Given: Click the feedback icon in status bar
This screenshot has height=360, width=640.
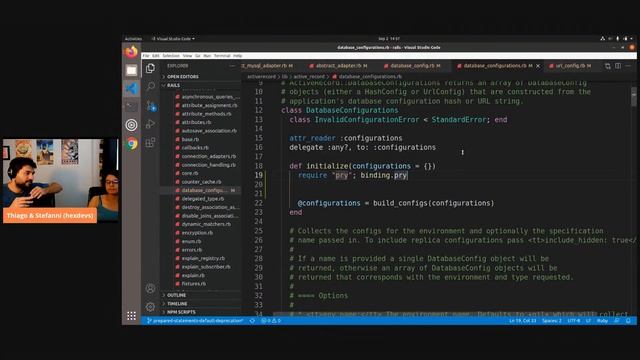Looking at the screenshot, I should (617, 321).
